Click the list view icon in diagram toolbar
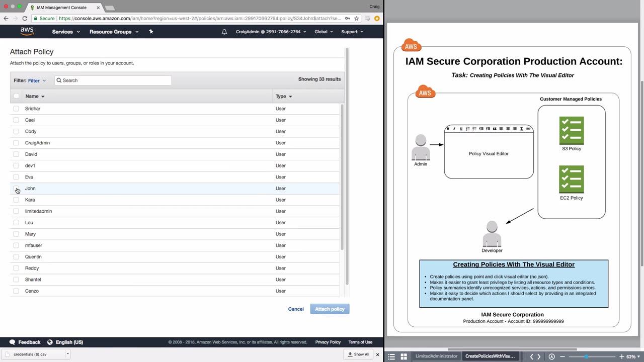The width and height of the screenshot is (644, 362). coord(391,356)
